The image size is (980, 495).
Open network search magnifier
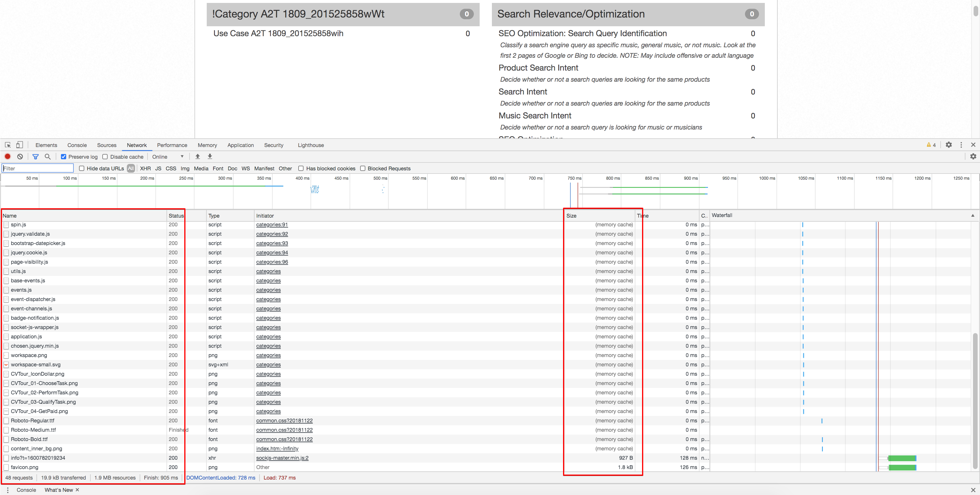pos(48,156)
